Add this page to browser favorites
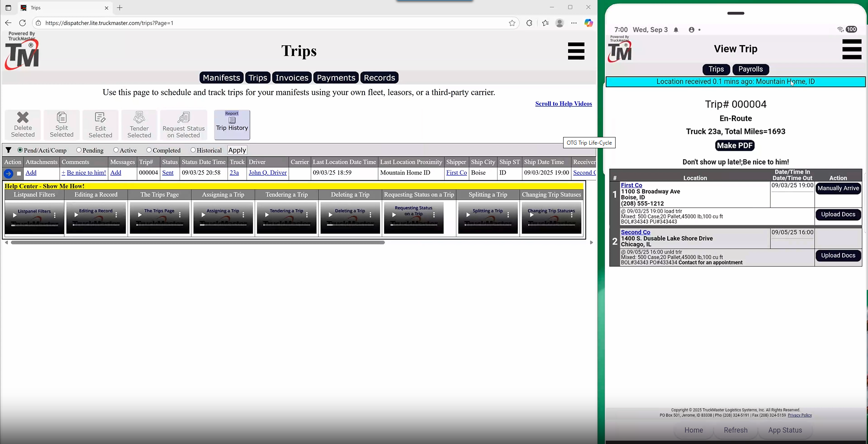The height and width of the screenshot is (444, 868). point(512,23)
